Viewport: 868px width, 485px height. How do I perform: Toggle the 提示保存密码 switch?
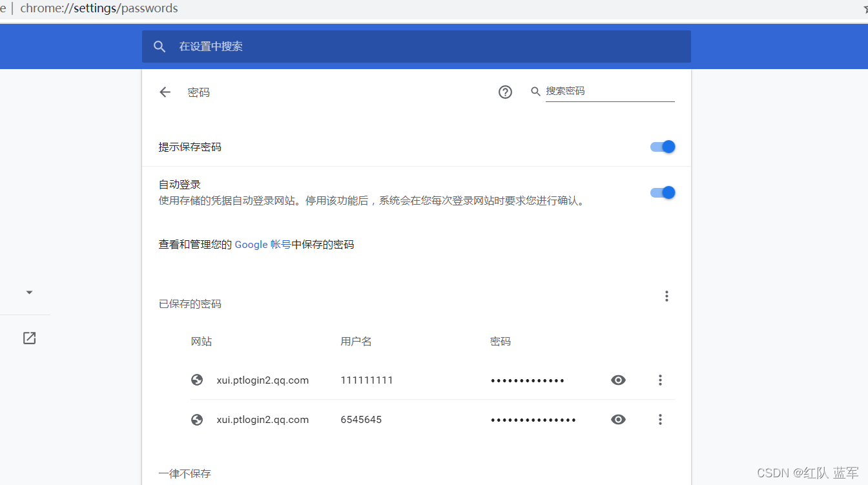point(663,147)
